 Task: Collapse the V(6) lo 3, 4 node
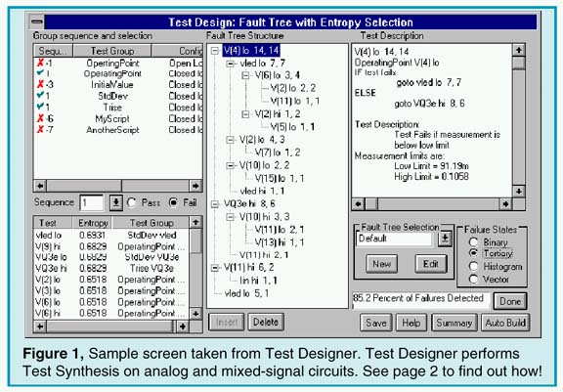click(x=245, y=75)
